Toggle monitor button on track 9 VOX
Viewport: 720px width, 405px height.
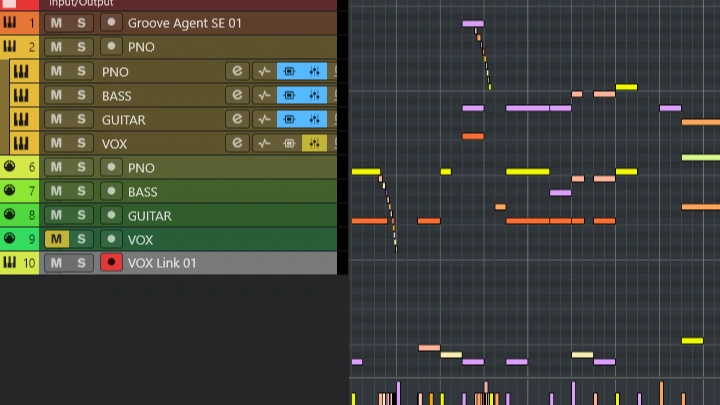click(x=111, y=239)
